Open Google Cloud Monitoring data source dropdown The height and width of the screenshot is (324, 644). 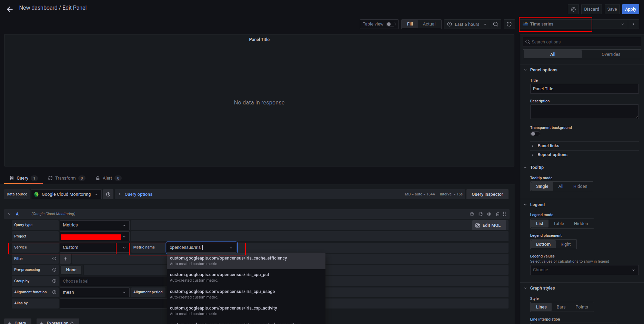(x=66, y=194)
